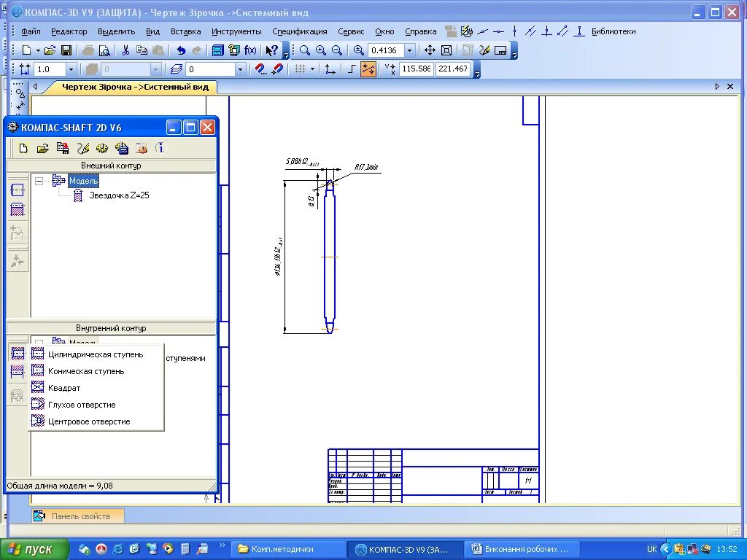
Task: Choose Центровое отверстие from popup
Action: pyautogui.click(x=96, y=421)
